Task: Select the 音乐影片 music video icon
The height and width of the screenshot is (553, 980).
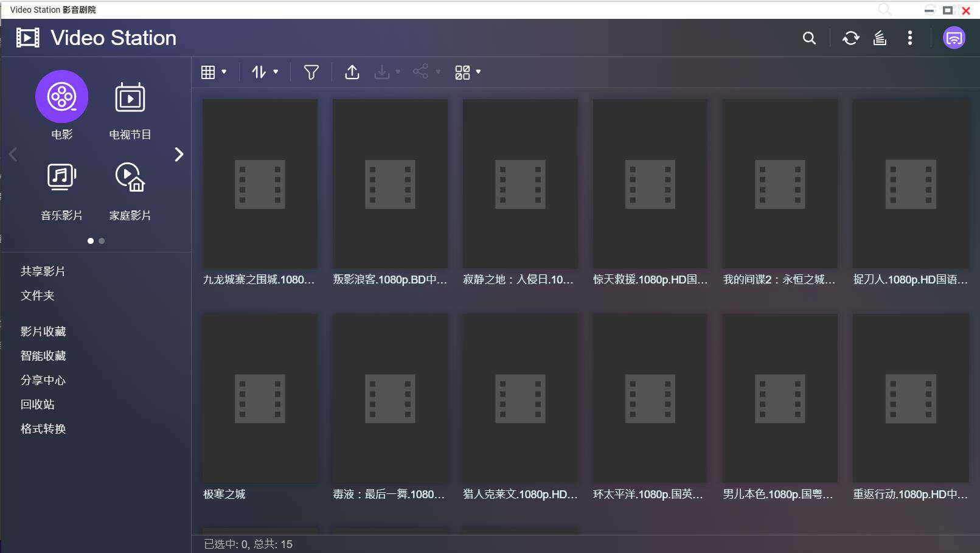Action: click(x=62, y=177)
